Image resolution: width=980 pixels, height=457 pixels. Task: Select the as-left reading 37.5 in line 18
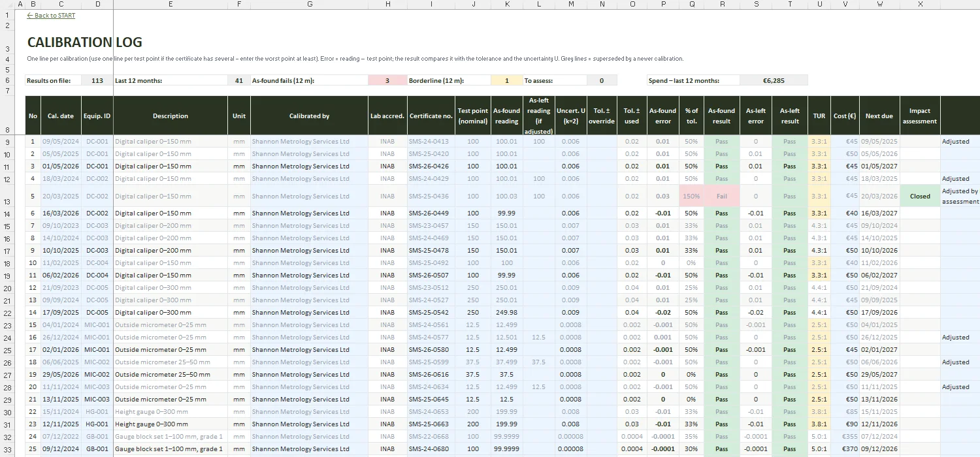coord(538,362)
